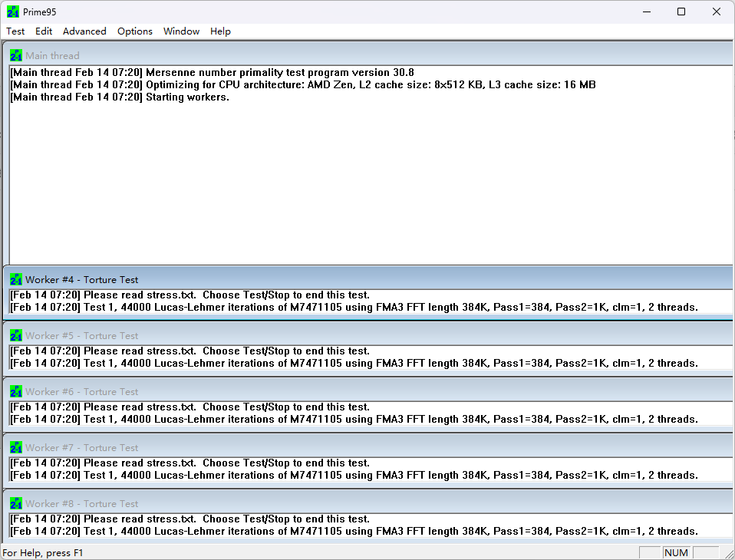Focus the Main thread window title bar
This screenshot has height=560, width=735.
tap(307, 55)
